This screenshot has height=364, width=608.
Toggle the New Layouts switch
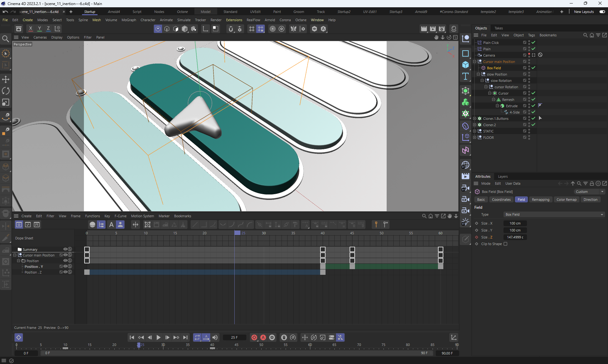pyautogui.click(x=602, y=12)
